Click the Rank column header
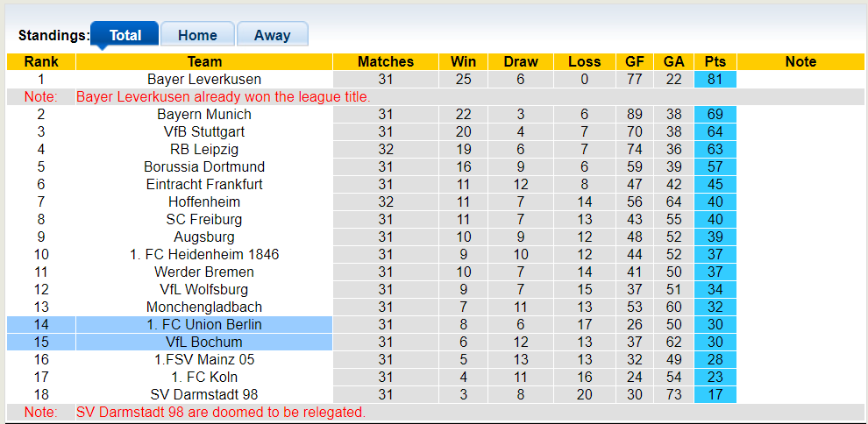 pyautogui.click(x=41, y=61)
